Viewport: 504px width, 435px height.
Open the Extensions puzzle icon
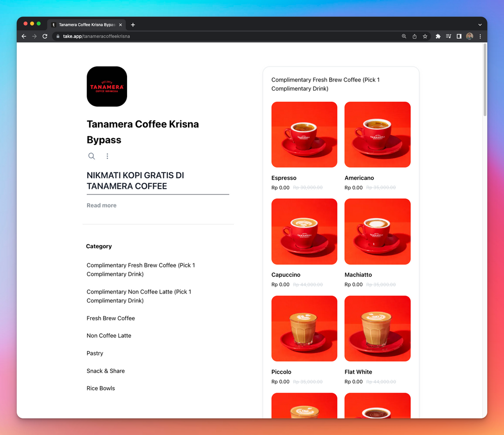coord(438,36)
